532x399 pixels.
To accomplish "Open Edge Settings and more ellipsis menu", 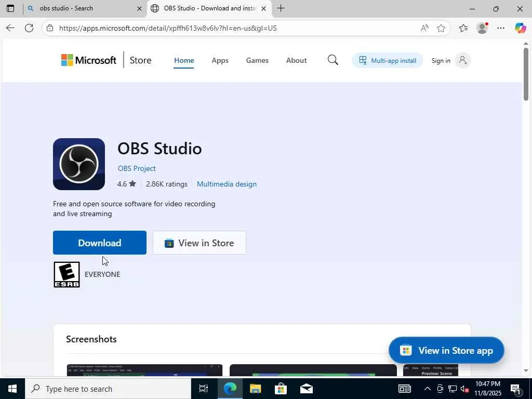I will (501, 28).
